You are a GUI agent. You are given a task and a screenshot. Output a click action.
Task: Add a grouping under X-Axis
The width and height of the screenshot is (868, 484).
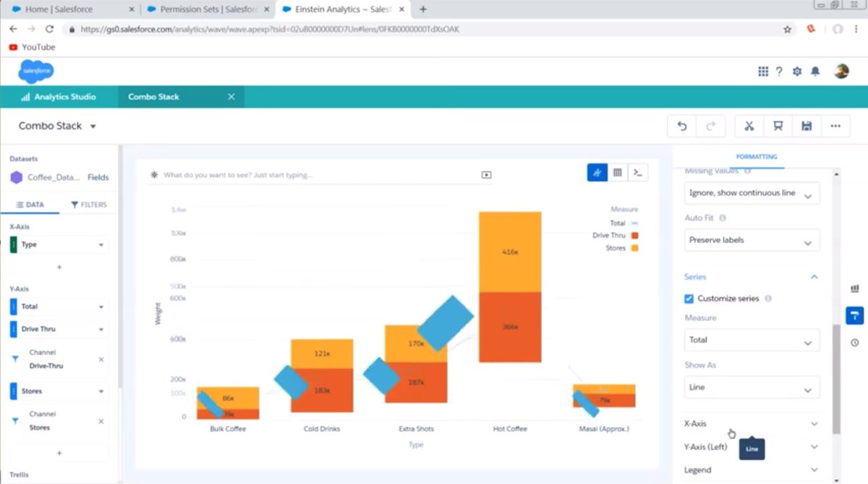(59, 267)
